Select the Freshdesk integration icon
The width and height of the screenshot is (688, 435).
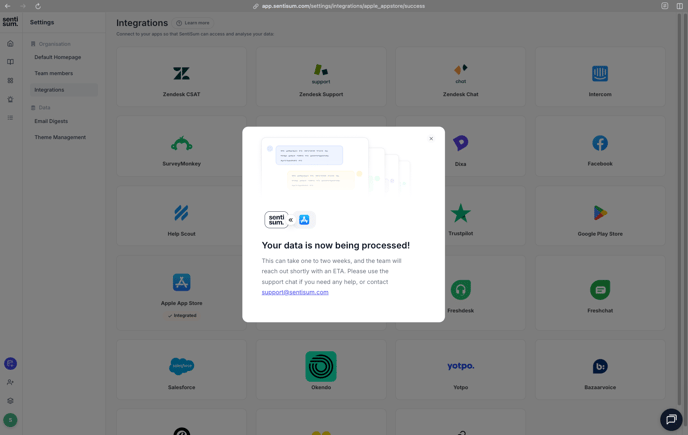pos(460,290)
